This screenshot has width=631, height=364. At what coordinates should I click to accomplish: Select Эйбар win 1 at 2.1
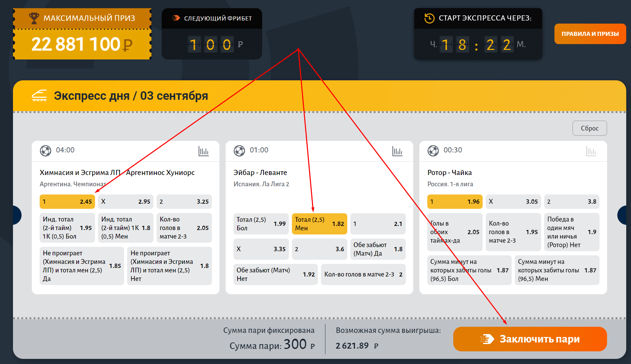click(378, 224)
